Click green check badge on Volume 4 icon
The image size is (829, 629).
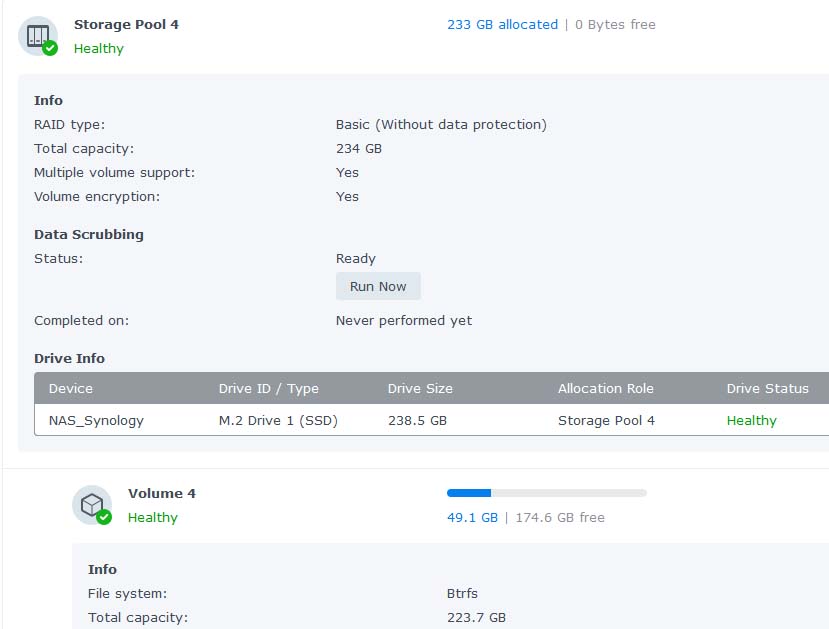(104, 517)
